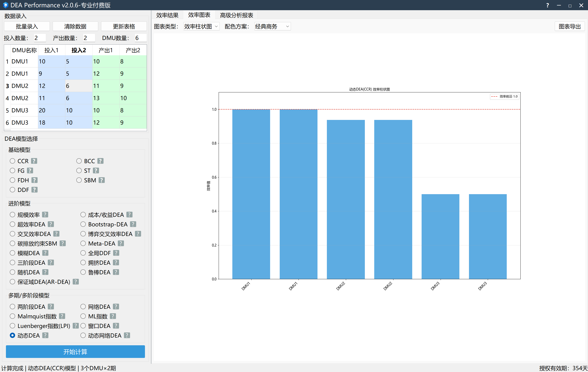
Task: Choose the 鲁棒DEA model option
Action: [x=83, y=272]
